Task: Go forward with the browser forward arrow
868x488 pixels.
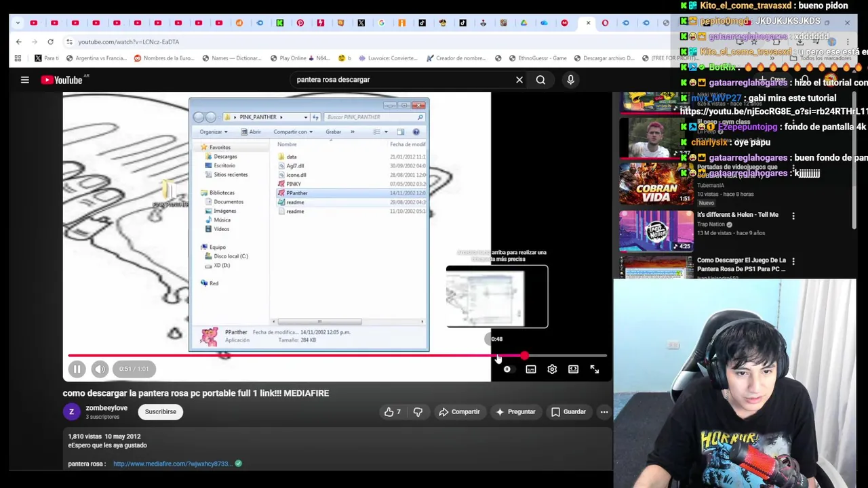Action: point(35,42)
